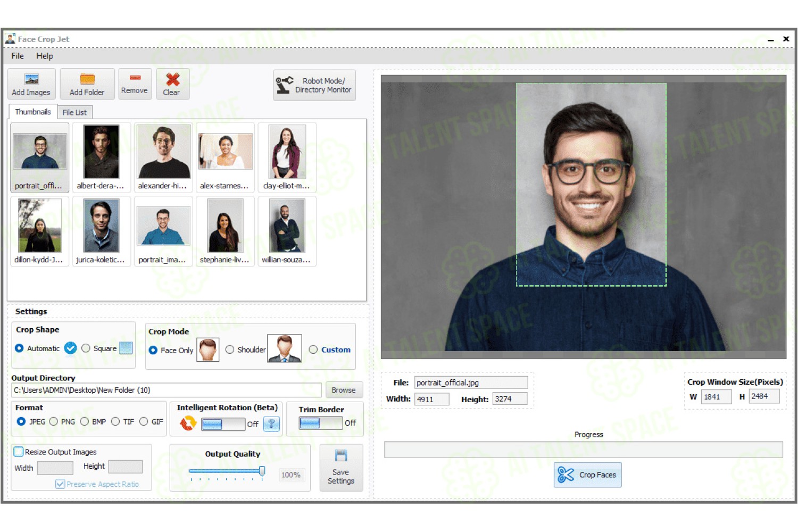Viewport: 798px width, 532px height.
Task: Select JPEG output format
Action: click(x=21, y=421)
